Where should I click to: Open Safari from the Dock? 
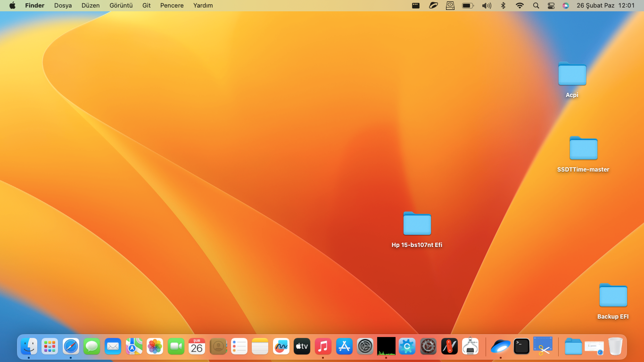[71, 347]
